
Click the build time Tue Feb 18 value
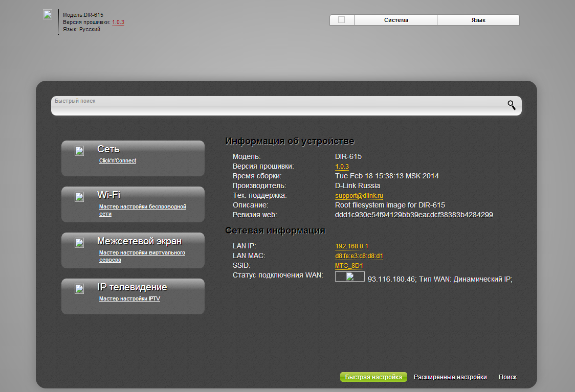[x=387, y=176]
